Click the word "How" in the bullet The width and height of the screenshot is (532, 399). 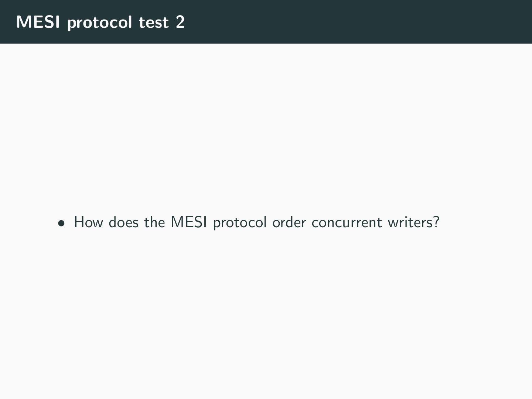click(88, 222)
